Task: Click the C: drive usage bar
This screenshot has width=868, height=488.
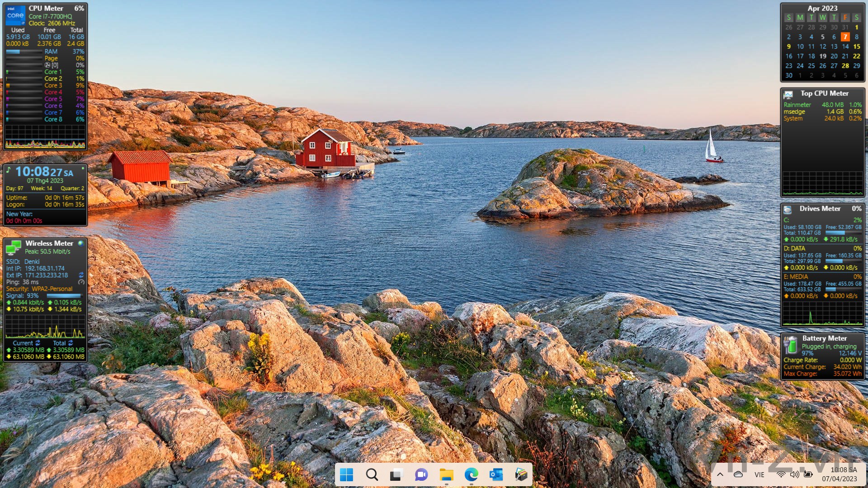Action: [x=844, y=233]
